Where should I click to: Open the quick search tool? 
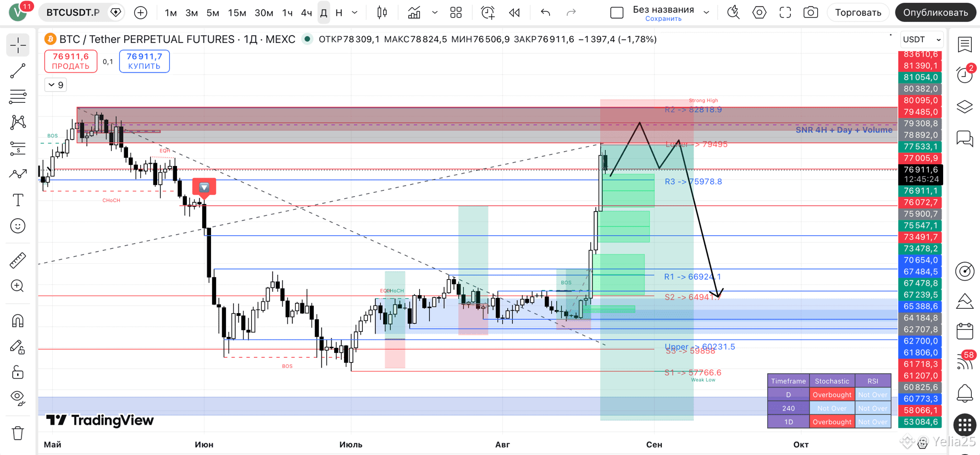pyautogui.click(x=733, y=12)
